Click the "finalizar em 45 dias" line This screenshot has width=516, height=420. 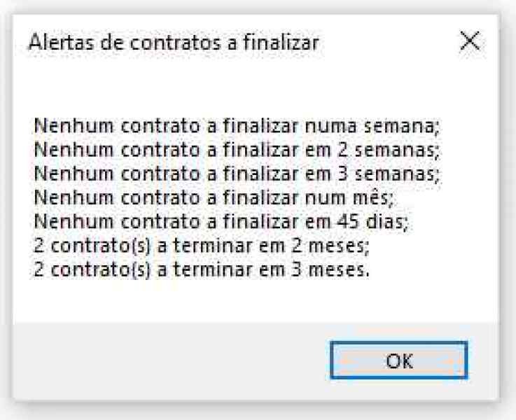click(221, 222)
